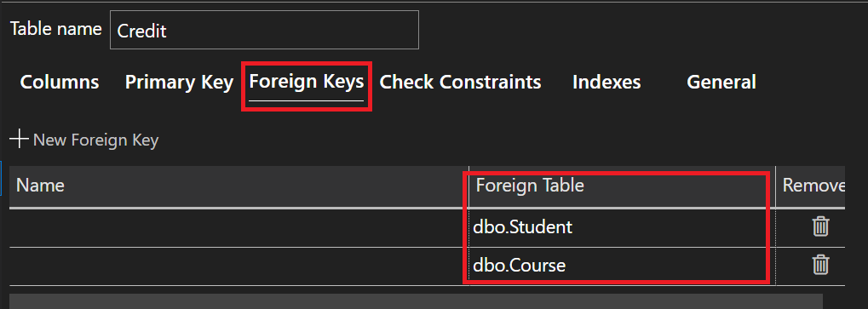Select the empty Name cell in dbo.Student row

tap(239, 227)
